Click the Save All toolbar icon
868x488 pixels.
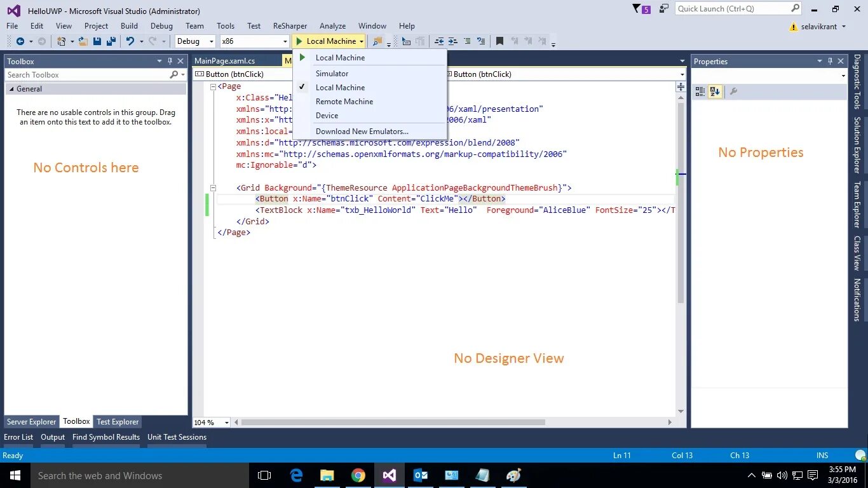(x=111, y=41)
